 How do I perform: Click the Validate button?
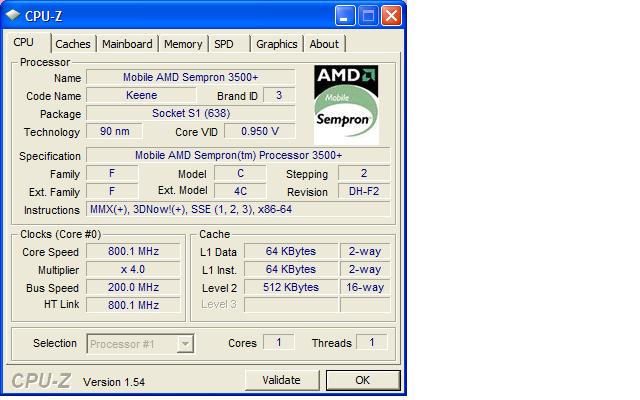point(282,380)
